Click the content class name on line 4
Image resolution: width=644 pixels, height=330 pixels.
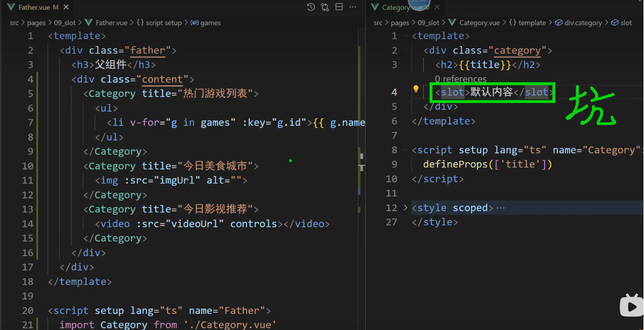point(162,79)
